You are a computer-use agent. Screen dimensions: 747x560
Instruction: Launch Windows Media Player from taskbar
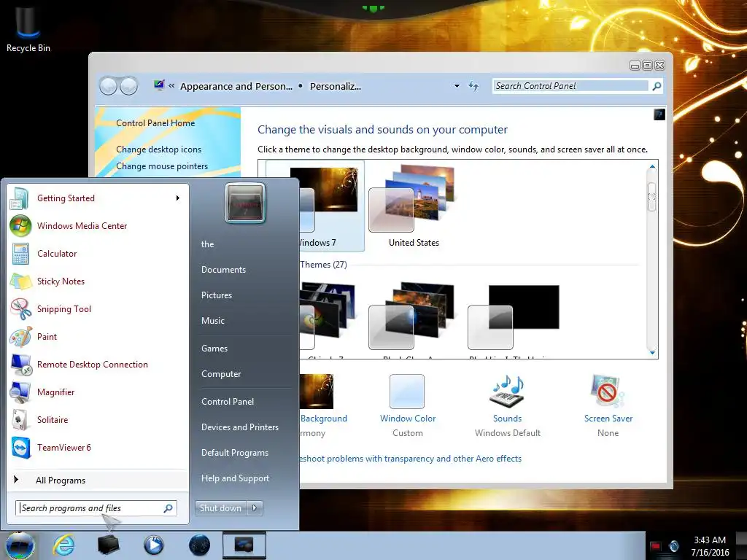(153, 545)
